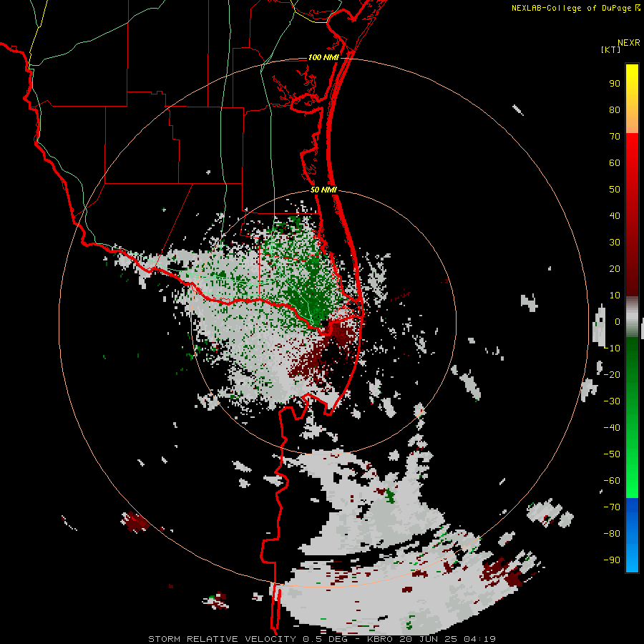Select the 70 value on velocity scale

pos(615,137)
